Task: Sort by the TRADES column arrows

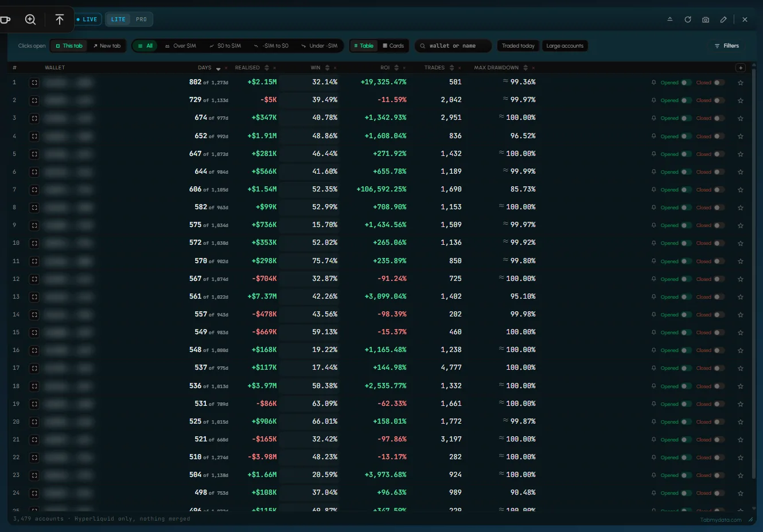Action: pos(451,68)
